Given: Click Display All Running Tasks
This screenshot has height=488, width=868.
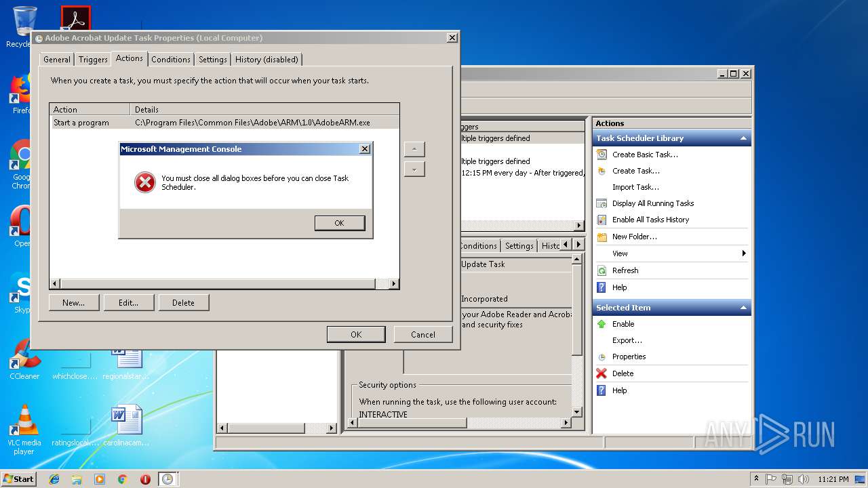Looking at the screenshot, I should pos(652,203).
